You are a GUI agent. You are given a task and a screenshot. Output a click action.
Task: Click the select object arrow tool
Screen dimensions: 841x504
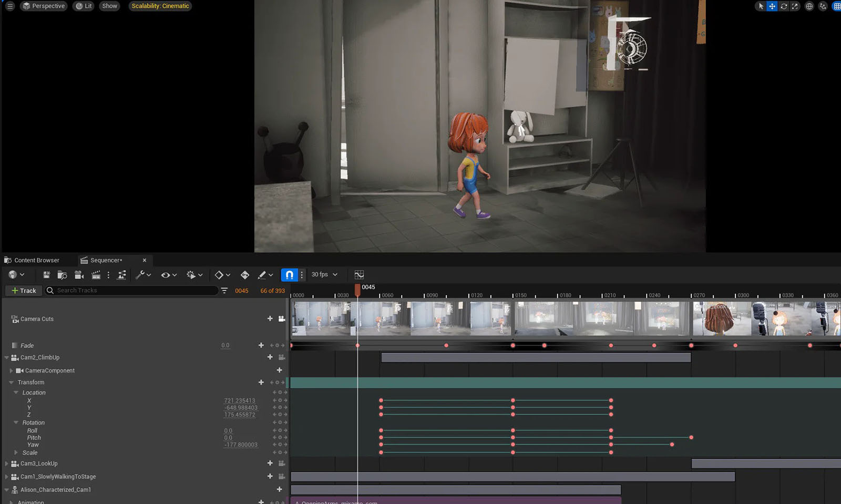[761, 6]
